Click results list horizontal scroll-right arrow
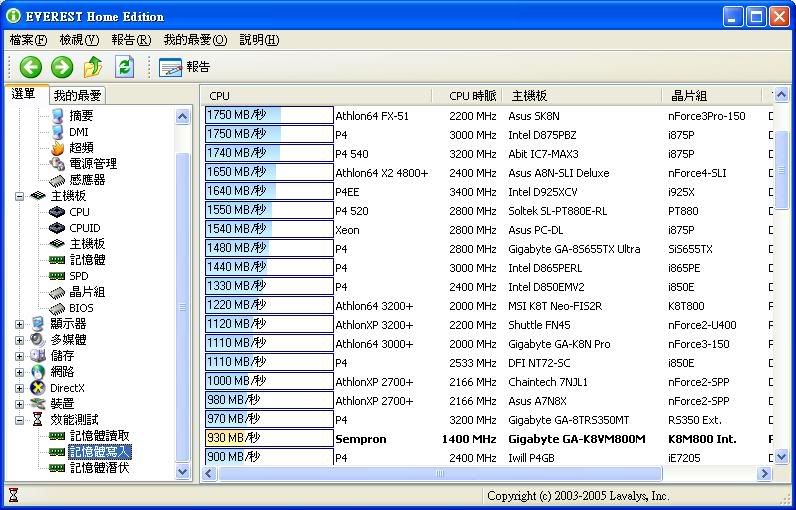796x510 pixels. (x=764, y=474)
